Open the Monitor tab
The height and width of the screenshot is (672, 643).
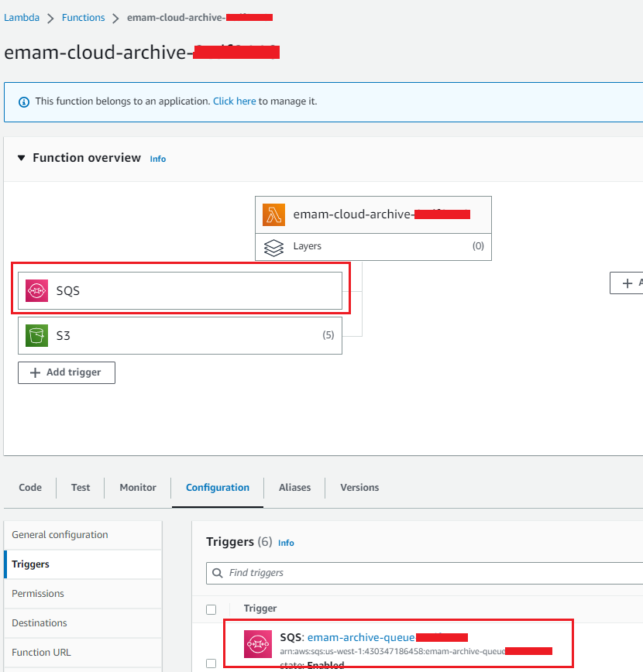pos(138,488)
